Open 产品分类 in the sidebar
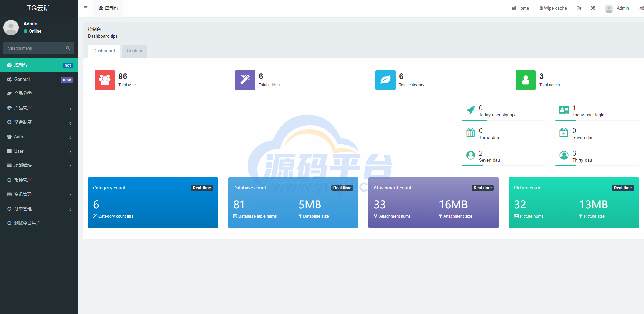The image size is (644, 314). (x=39, y=93)
